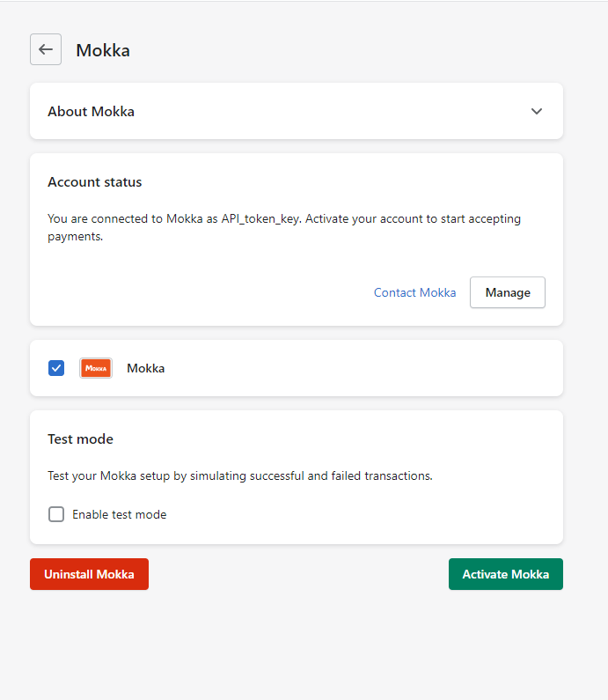608x700 pixels.
Task: Click the Account status heading
Action: click(94, 182)
